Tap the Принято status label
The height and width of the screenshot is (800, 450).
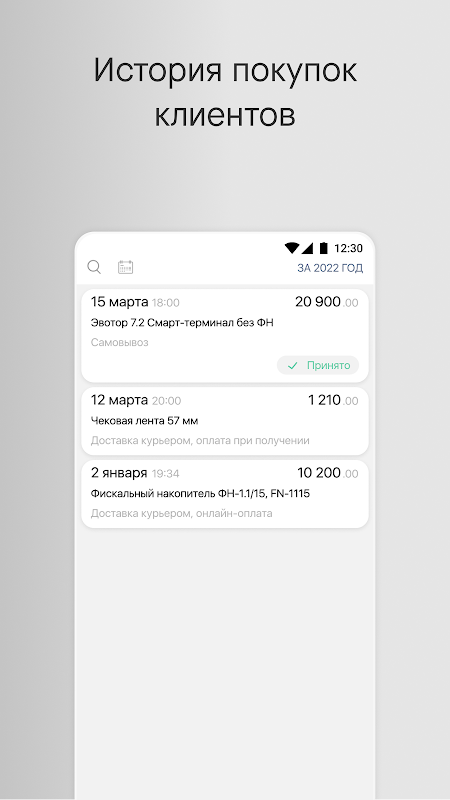pos(329,365)
